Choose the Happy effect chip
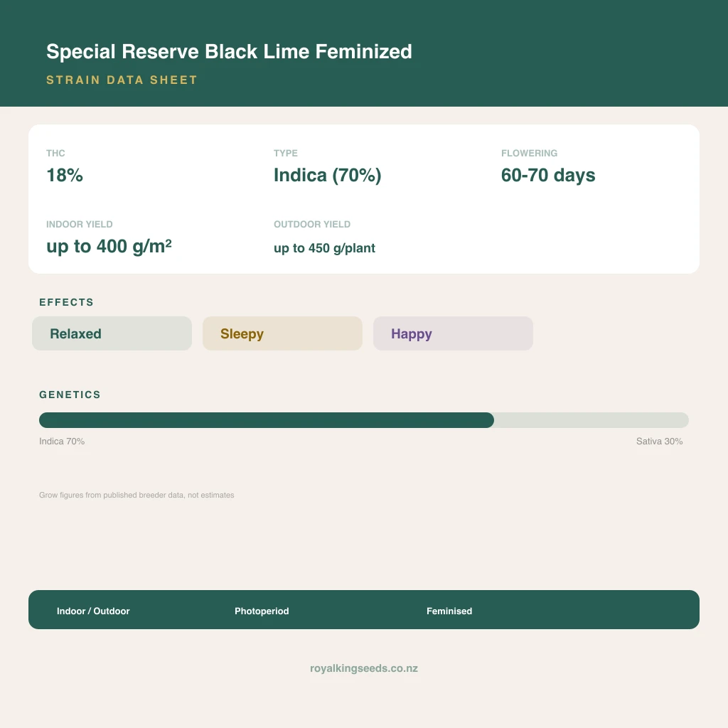Screen dimensions: 728x728 click(x=453, y=333)
